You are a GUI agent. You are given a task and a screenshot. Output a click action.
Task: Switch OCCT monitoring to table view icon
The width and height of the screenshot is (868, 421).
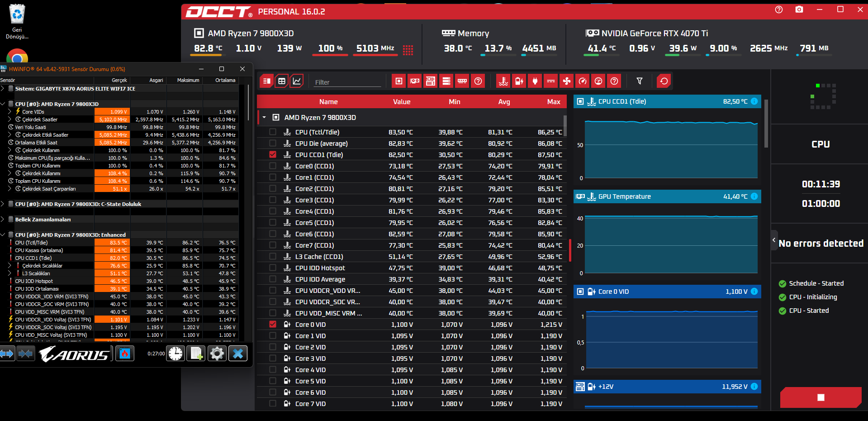[x=281, y=81]
